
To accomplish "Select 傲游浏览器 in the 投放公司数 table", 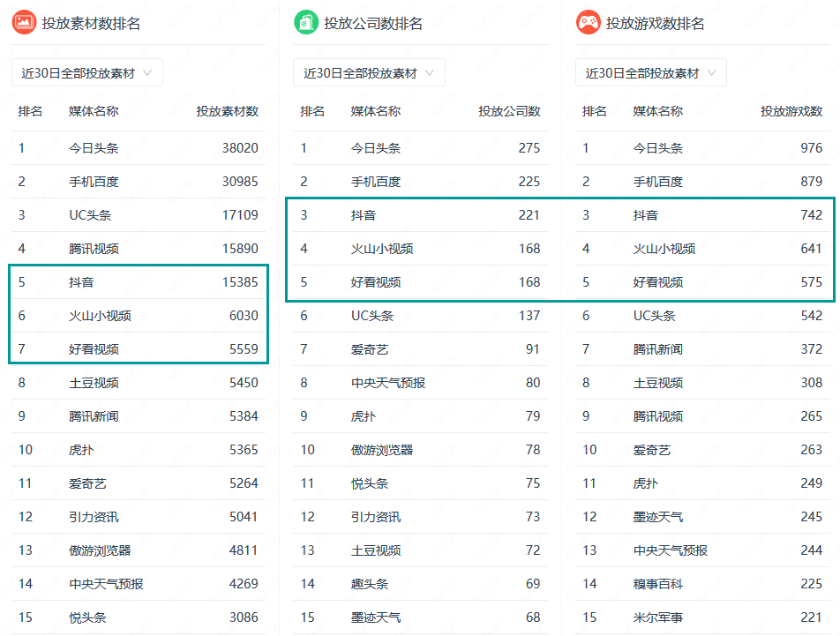I will 382,450.
